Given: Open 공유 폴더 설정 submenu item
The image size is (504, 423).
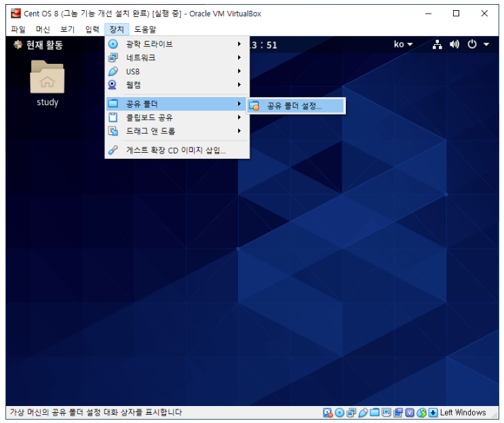Looking at the screenshot, I should (x=296, y=106).
